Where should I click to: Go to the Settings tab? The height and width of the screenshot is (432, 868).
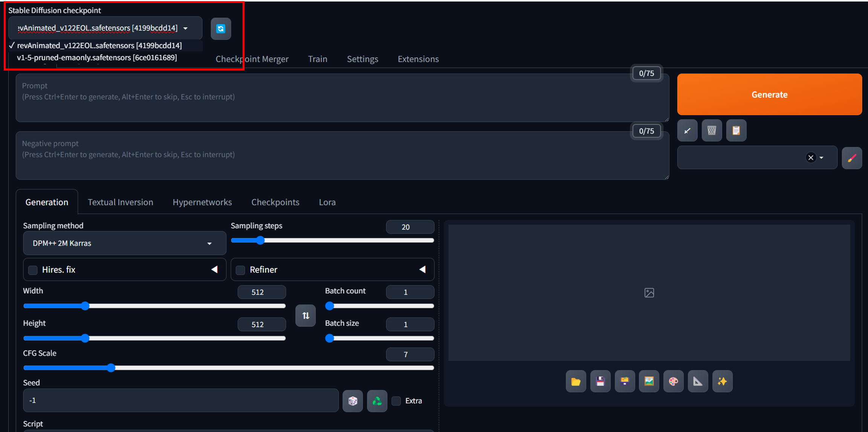[362, 59]
